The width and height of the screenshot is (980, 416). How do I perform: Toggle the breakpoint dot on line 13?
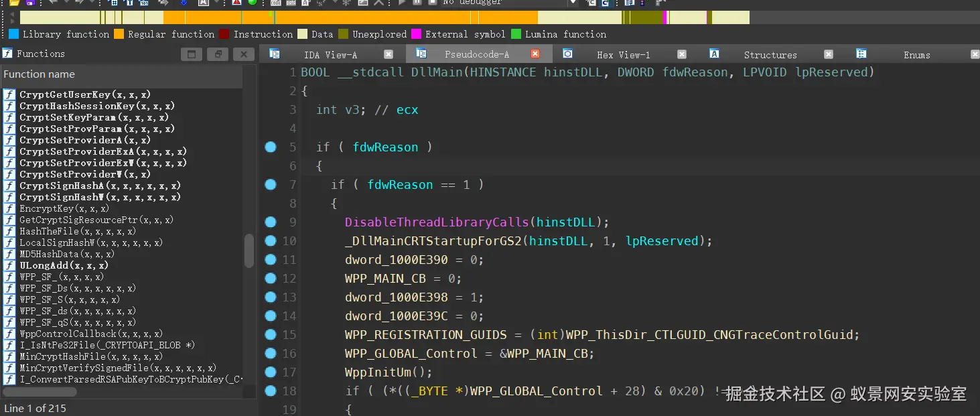[x=271, y=297]
